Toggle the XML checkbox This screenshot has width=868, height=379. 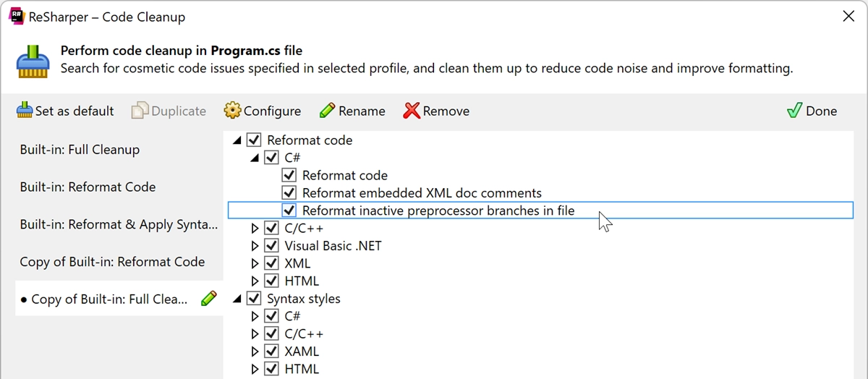(271, 263)
